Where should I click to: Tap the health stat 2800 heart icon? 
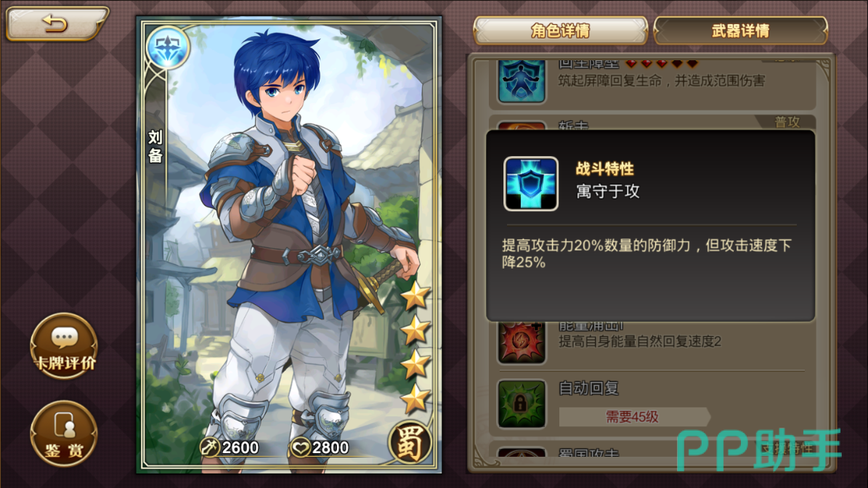click(x=301, y=447)
